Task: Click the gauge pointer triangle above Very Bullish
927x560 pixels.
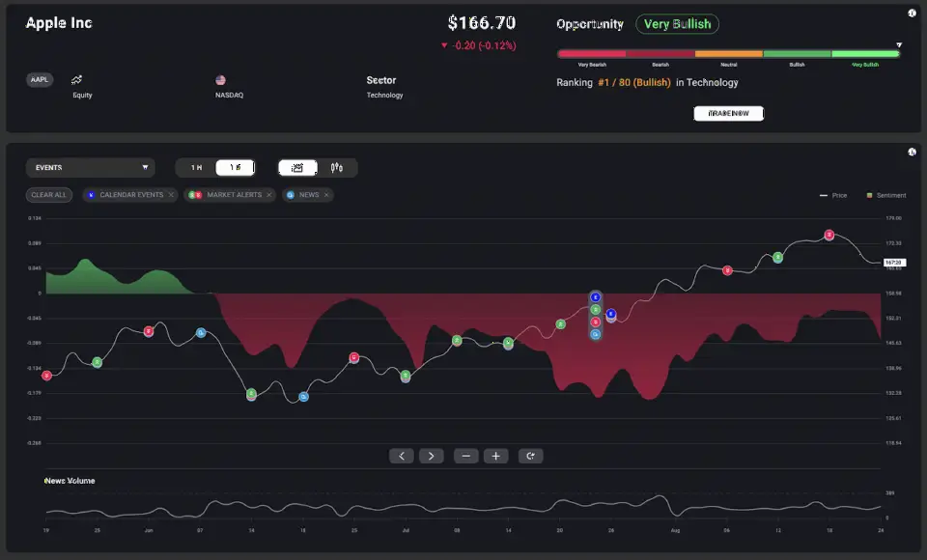Action: click(x=899, y=45)
